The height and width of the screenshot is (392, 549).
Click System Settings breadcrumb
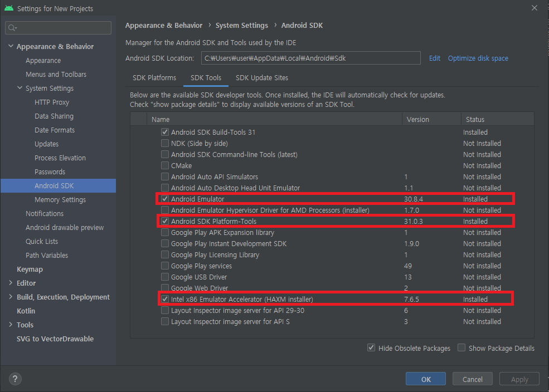241,26
